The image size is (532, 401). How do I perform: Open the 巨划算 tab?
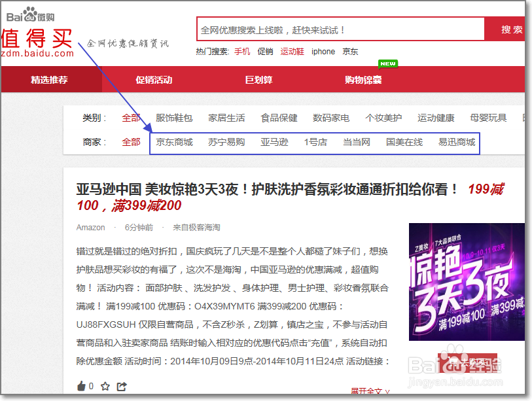(259, 80)
